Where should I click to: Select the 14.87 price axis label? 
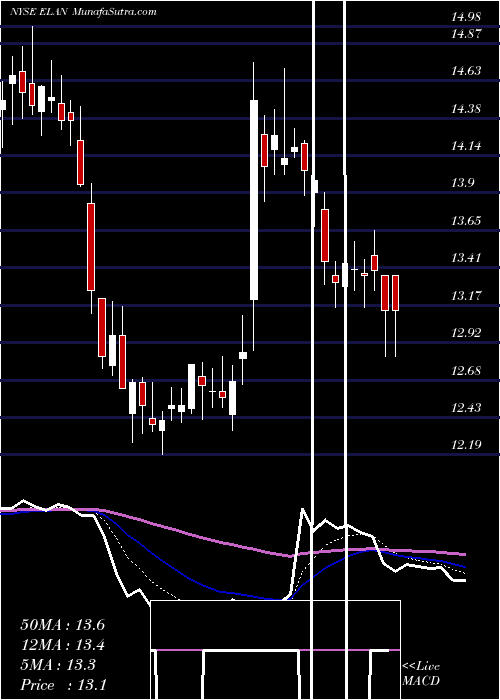click(x=466, y=33)
